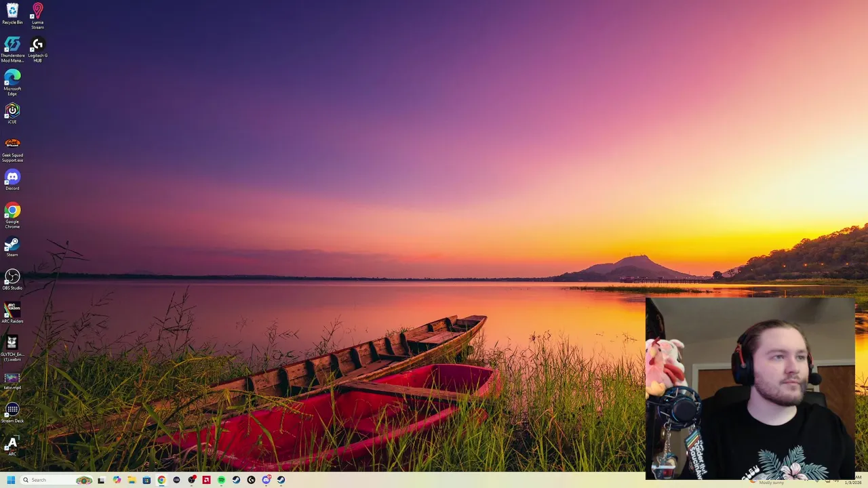Open Microsoft Store from the taskbar
This screenshot has height=488, width=868.
coord(146,480)
